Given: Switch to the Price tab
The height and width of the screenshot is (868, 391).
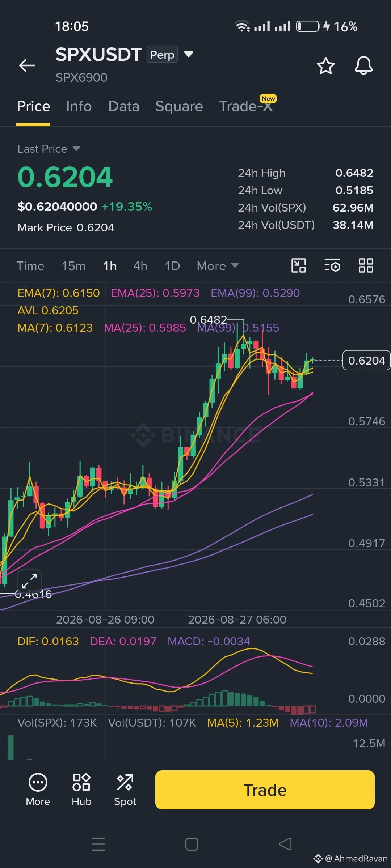Looking at the screenshot, I should pyautogui.click(x=33, y=106).
